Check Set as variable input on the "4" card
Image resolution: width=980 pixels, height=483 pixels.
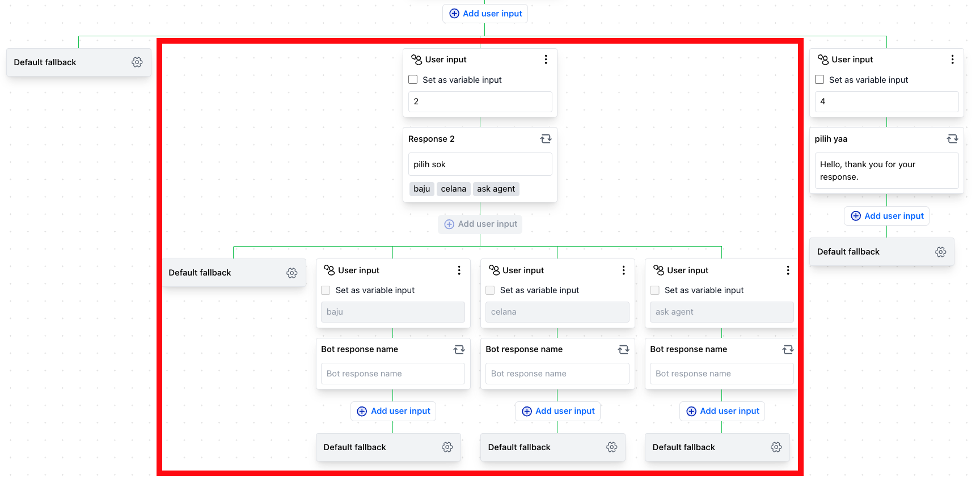click(x=820, y=80)
